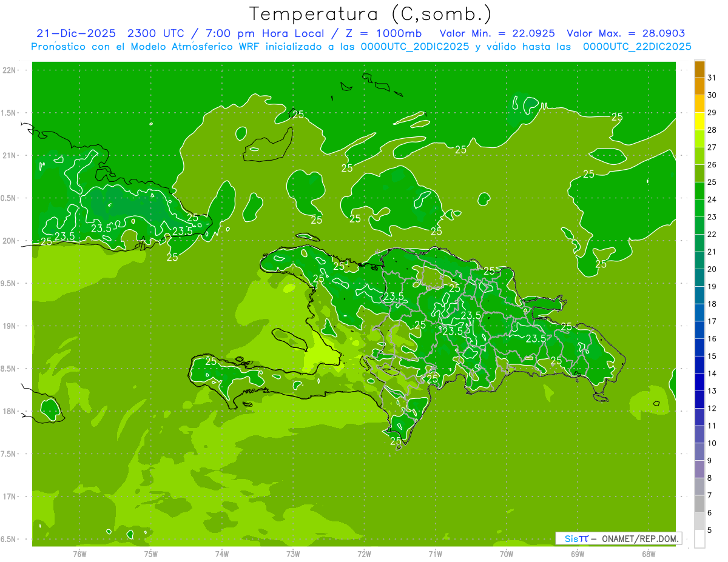Click the '19N' latitude axis label
The width and height of the screenshot is (728, 562).
tap(9, 326)
